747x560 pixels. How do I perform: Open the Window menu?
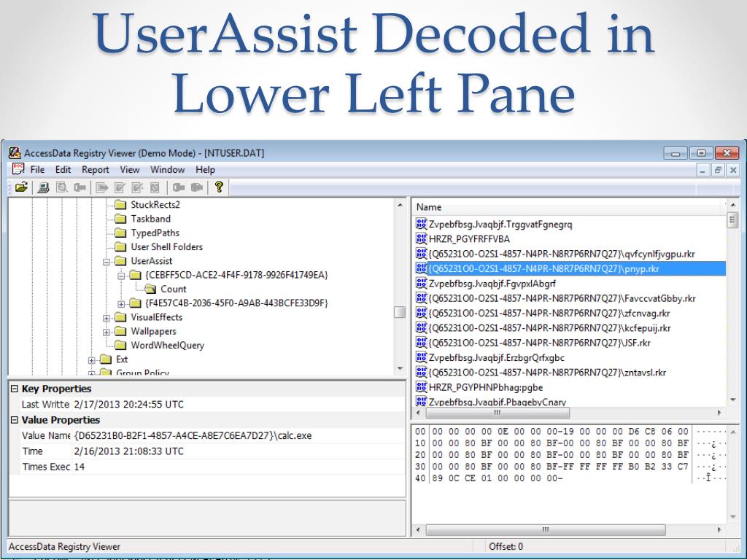tap(167, 169)
